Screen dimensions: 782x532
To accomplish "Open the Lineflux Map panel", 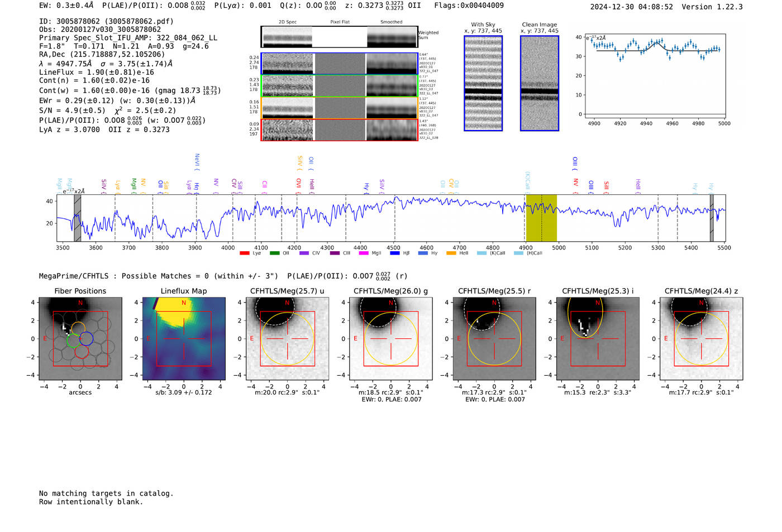I will pyautogui.click(x=184, y=338).
